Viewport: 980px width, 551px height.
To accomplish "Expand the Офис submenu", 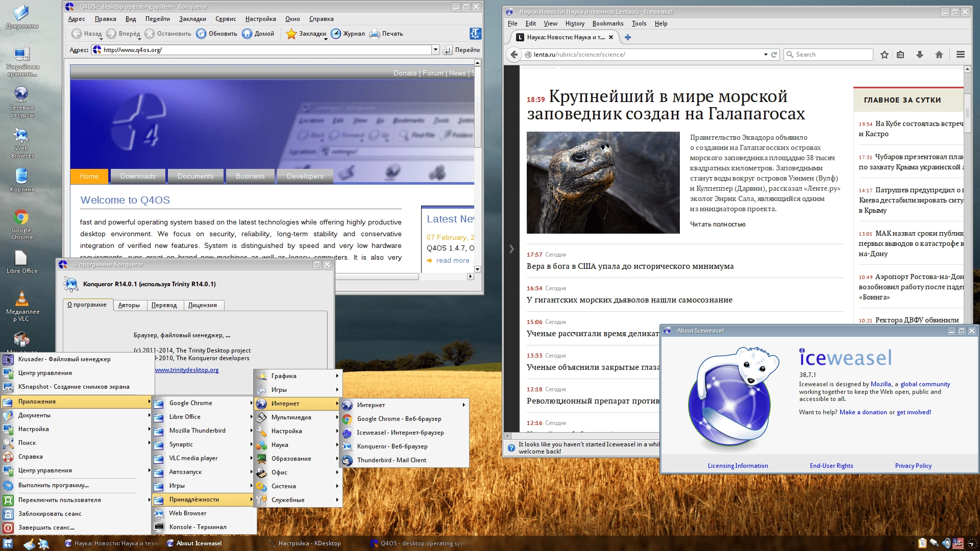I will point(298,472).
